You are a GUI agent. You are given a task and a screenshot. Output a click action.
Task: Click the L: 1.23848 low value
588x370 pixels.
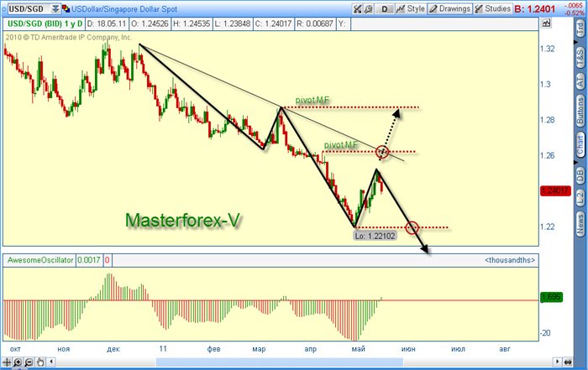233,24
